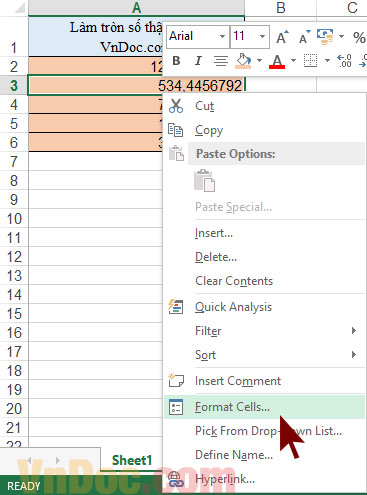Click the Hyperlink chain icon
The image size is (367, 495).
(176, 479)
